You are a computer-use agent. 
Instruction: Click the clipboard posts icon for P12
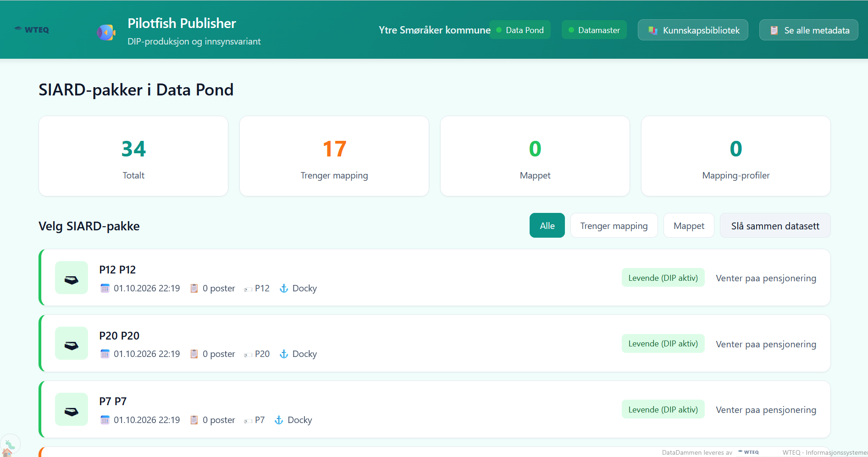tap(194, 288)
